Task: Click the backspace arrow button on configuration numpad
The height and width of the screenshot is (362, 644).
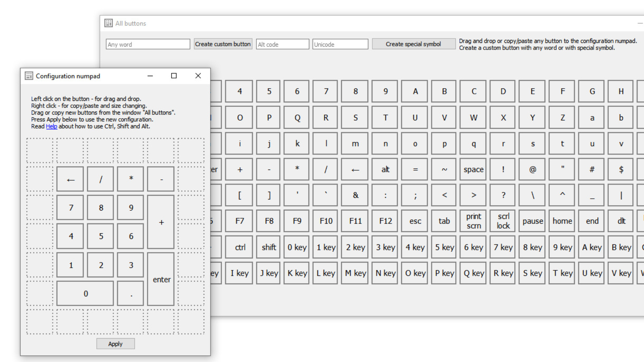Action: [70, 179]
